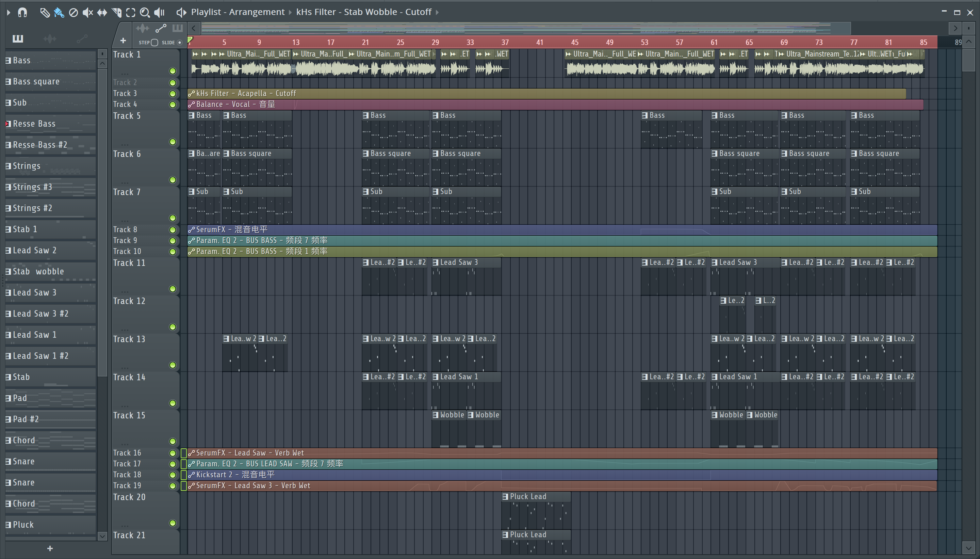The width and height of the screenshot is (980, 559).
Task: Enable the SLIDE radio option
Action: click(x=179, y=43)
